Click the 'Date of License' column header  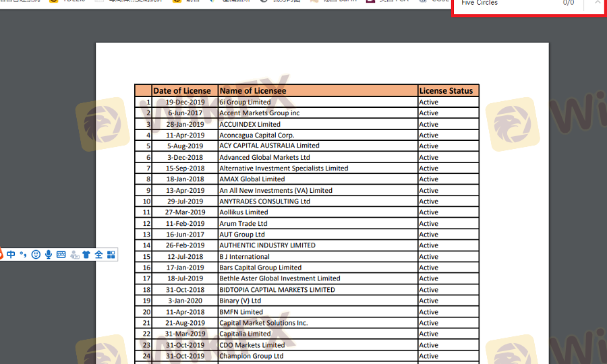(x=182, y=90)
